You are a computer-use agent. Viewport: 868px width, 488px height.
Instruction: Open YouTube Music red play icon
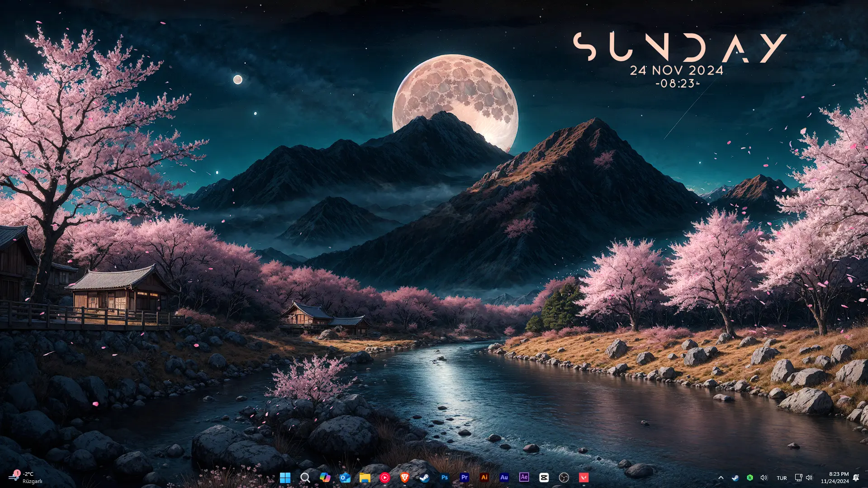click(x=384, y=478)
